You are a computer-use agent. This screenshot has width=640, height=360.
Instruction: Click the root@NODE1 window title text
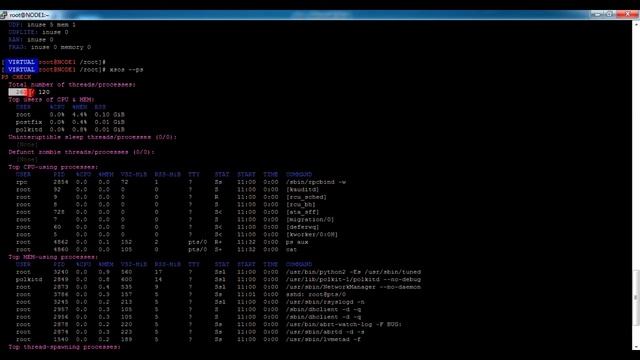click(x=29, y=15)
